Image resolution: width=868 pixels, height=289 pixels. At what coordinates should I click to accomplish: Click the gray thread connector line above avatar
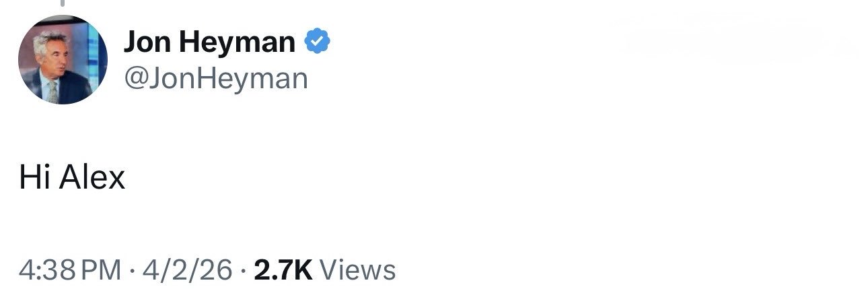pos(62,3)
